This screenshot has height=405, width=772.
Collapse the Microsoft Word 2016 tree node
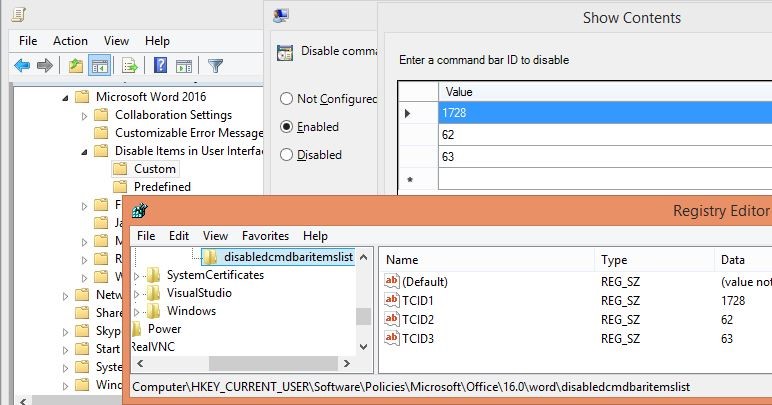point(65,98)
